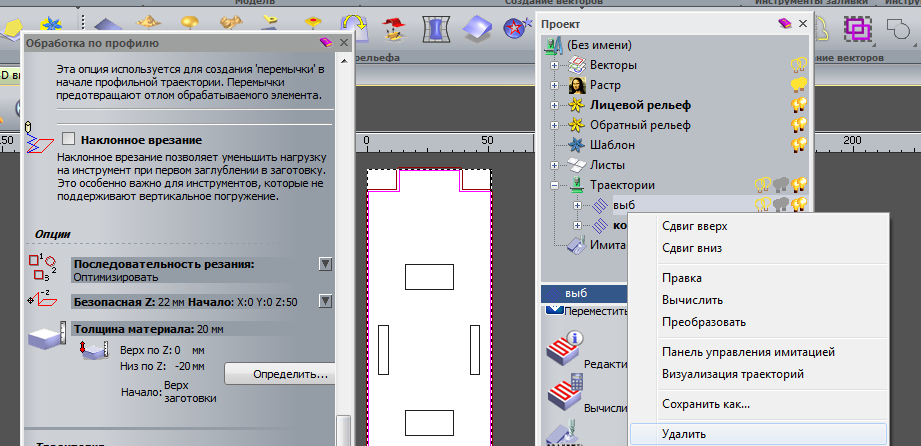Enable the Наклонное врезание checkbox
Image resolution: width=921 pixels, height=446 pixels.
[69, 139]
